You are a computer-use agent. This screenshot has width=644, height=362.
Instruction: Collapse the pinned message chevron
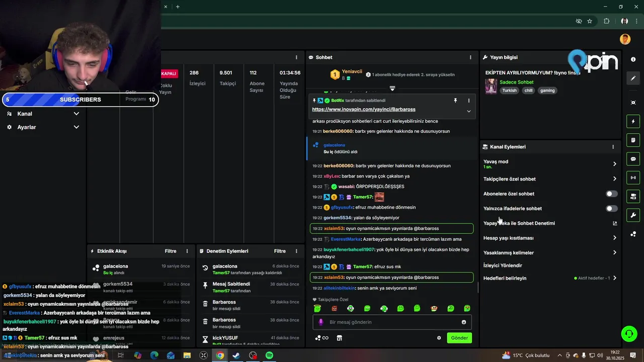(x=469, y=111)
